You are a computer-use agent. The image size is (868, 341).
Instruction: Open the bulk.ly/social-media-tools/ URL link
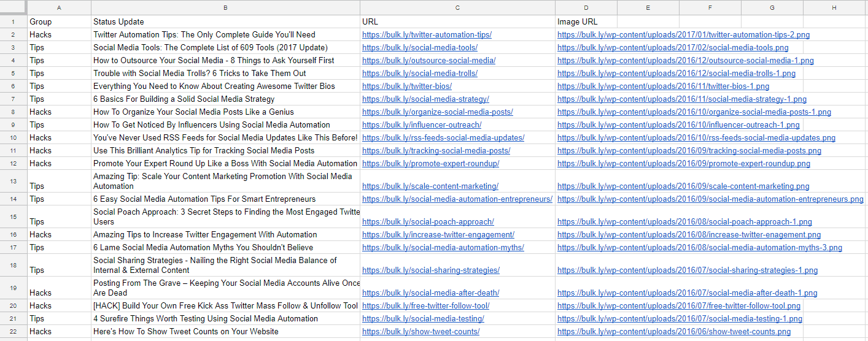click(420, 48)
